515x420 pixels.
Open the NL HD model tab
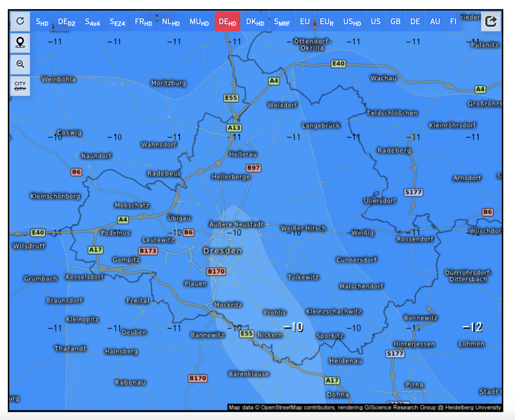click(171, 22)
